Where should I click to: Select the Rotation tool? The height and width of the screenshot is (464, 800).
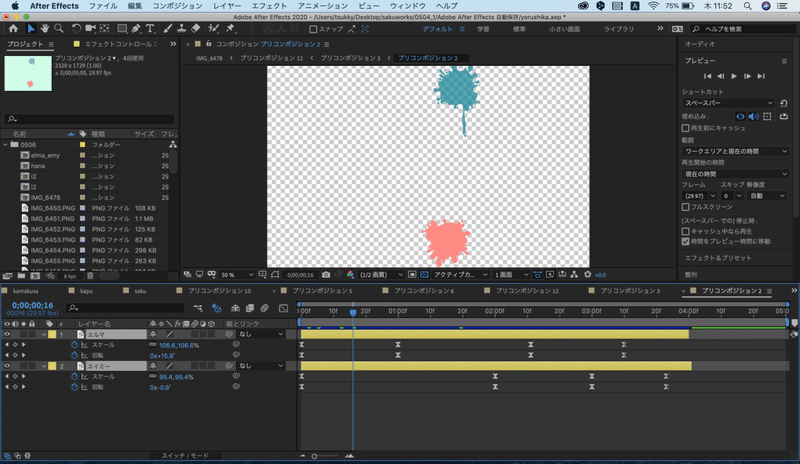[76, 29]
